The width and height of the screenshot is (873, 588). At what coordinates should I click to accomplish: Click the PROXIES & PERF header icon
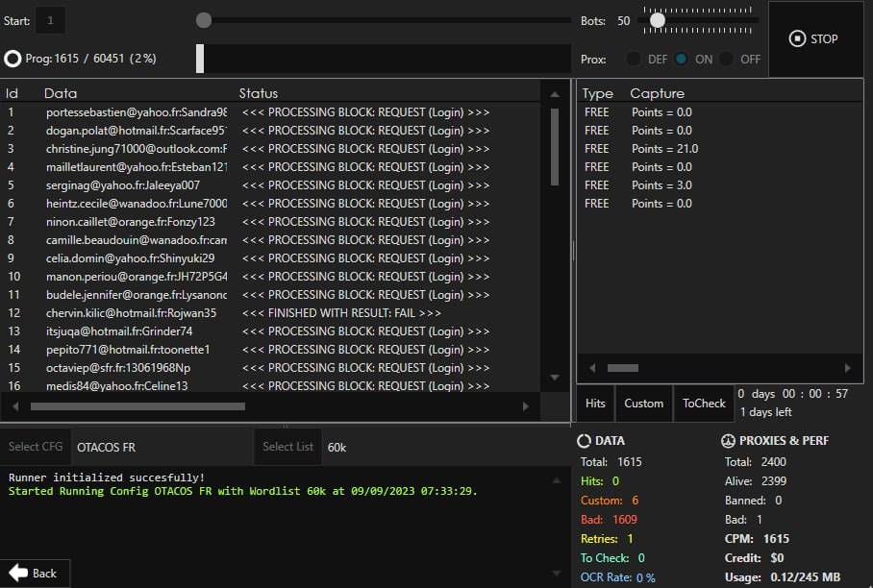coord(729,441)
